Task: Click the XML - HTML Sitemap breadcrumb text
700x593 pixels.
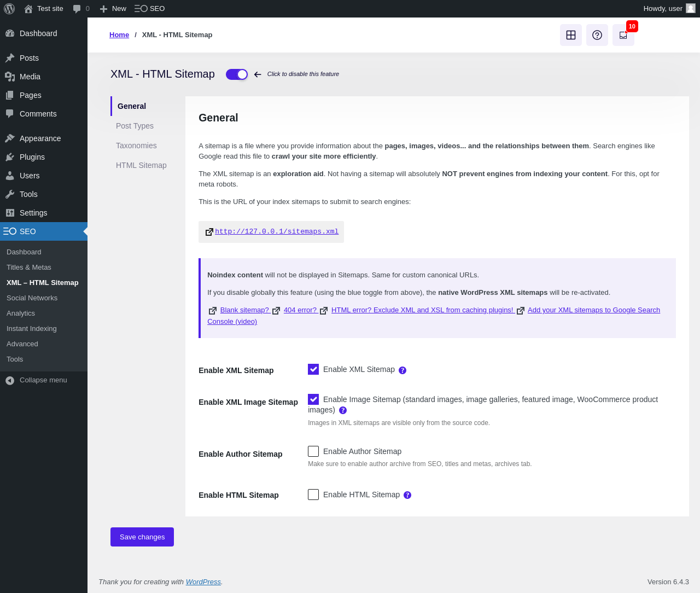Action: click(177, 35)
